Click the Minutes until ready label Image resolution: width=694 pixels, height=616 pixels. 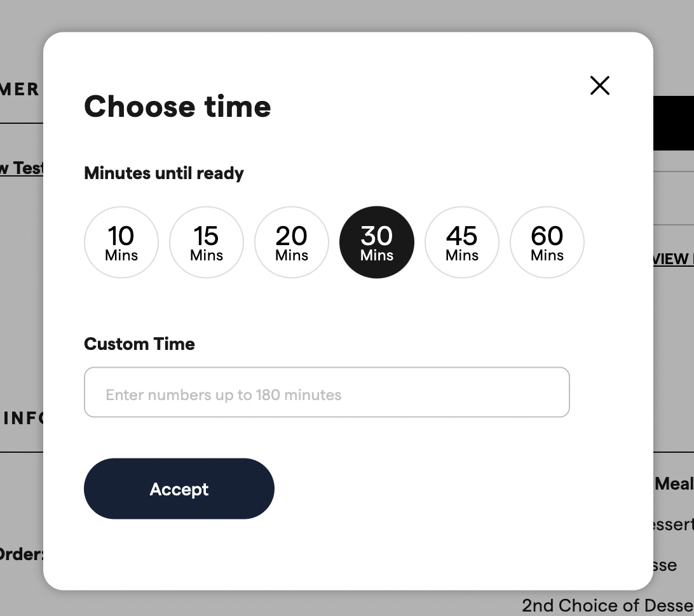[163, 173]
